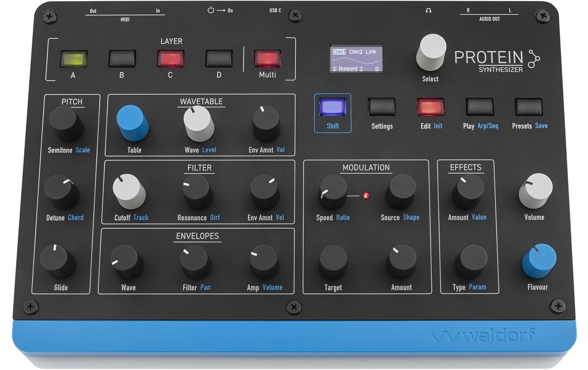Click the white Volume knob
The image size is (588, 370).
tap(536, 191)
